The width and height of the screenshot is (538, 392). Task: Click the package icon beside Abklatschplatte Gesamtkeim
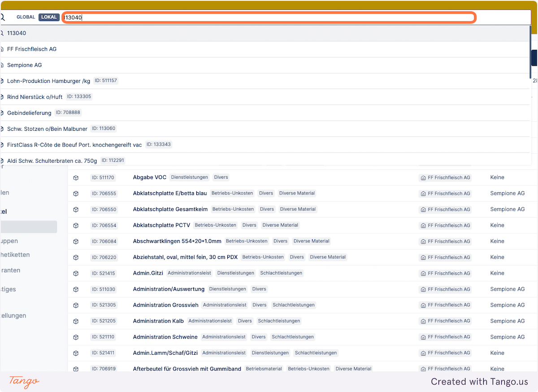tap(76, 210)
